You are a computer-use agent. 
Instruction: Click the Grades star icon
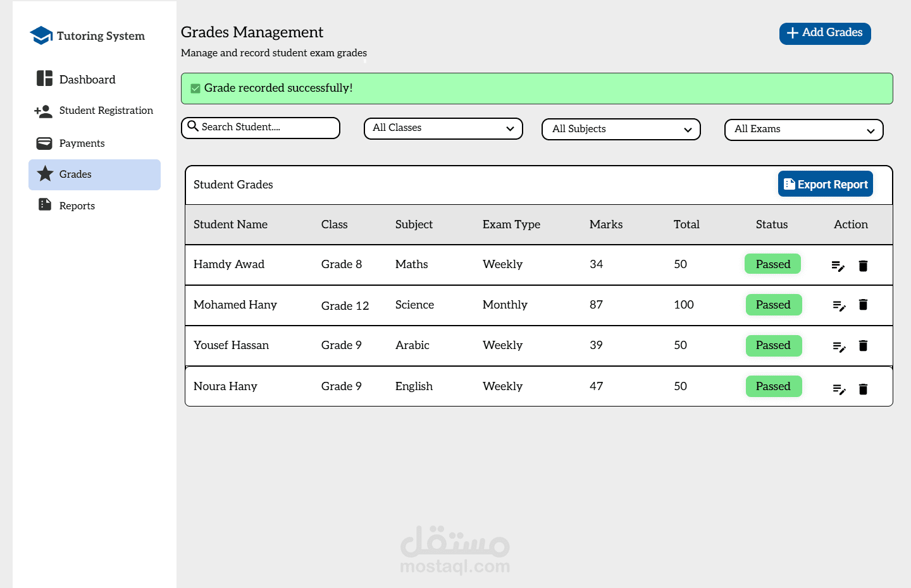coord(45,174)
